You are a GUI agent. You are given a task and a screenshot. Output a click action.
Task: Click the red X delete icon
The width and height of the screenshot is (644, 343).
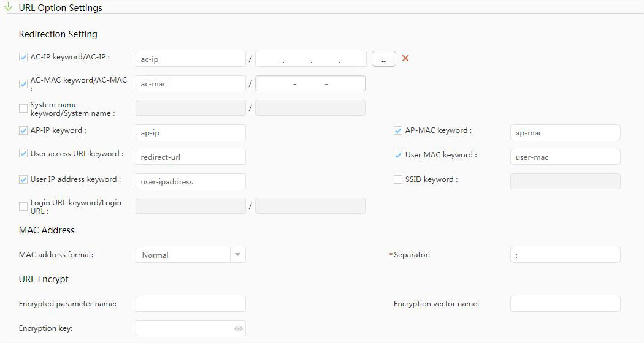click(x=405, y=59)
